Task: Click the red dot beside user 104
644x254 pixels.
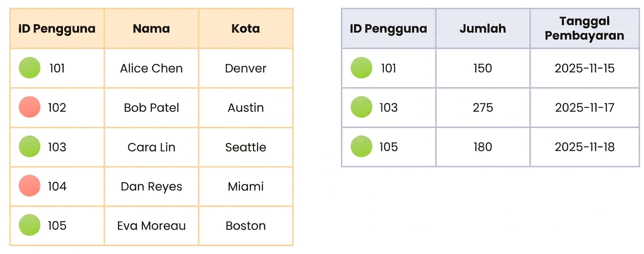Action: click(30, 186)
